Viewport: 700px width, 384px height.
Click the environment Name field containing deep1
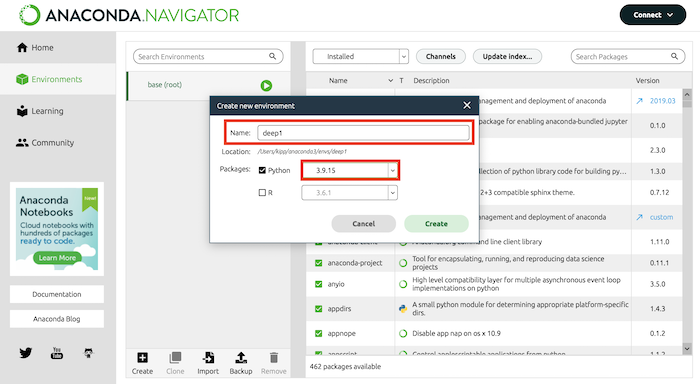coord(363,133)
